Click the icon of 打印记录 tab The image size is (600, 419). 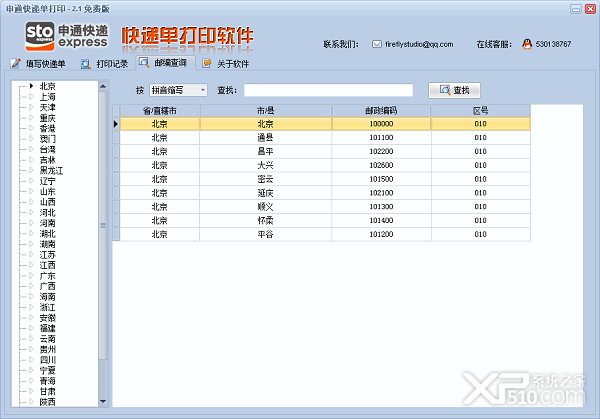click(86, 64)
